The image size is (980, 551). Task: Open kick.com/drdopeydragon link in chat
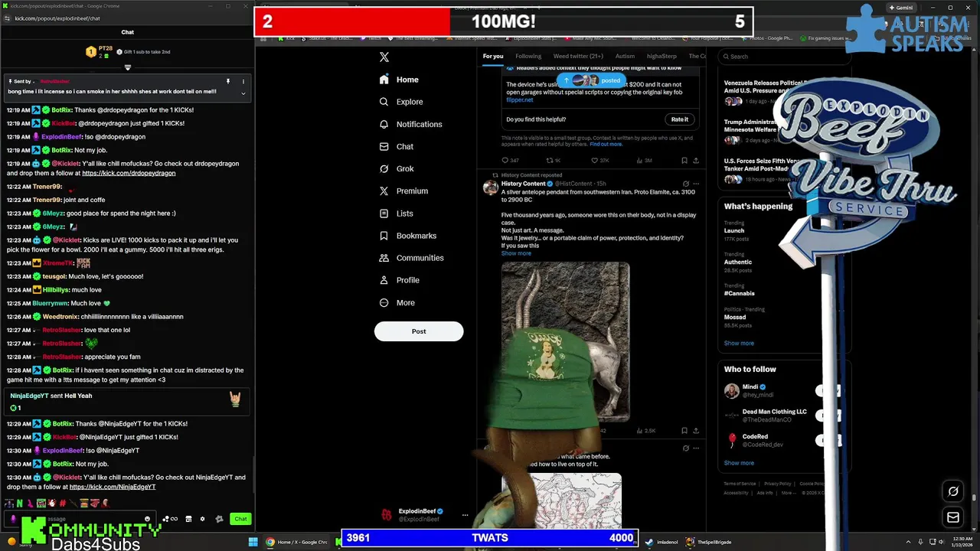click(x=129, y=173)
